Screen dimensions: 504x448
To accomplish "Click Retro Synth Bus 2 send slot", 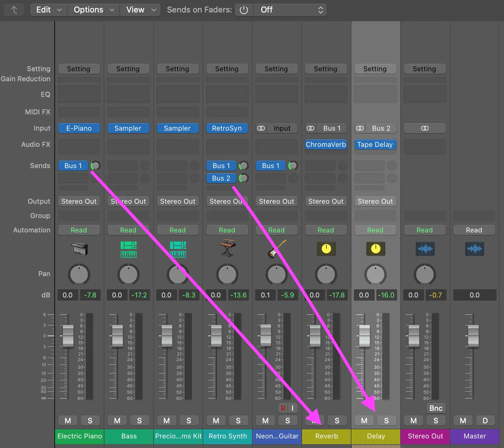I will tap(221, 178).
